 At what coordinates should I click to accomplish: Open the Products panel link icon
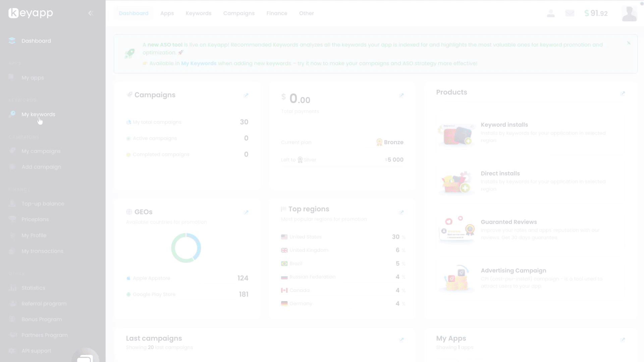click(623, 94)
